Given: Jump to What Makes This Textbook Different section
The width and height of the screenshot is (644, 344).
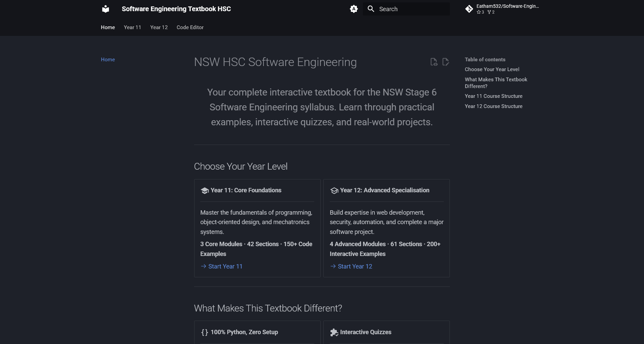Looking at the screenshot, I should point(496,83).
